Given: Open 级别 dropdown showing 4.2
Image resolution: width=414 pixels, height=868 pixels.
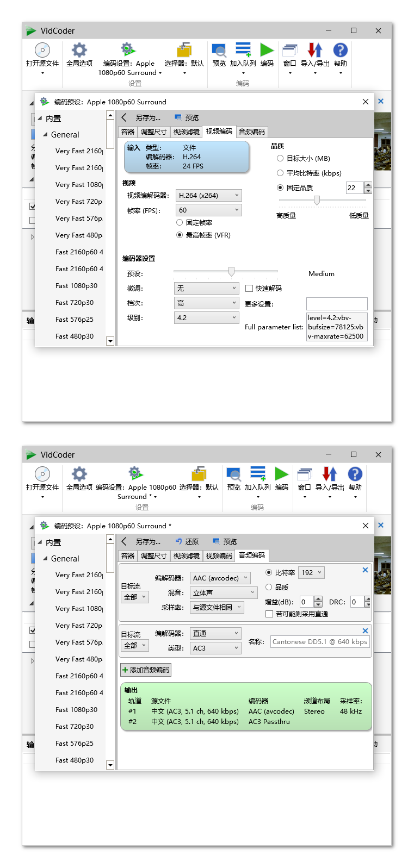Looking at the screenshot, I should coord(207,318).
